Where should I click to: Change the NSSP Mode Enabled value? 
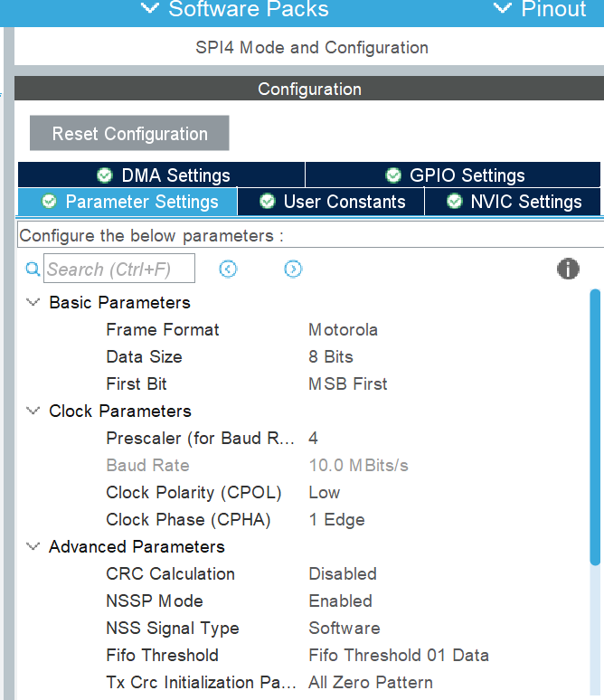[x=340, y=601]
